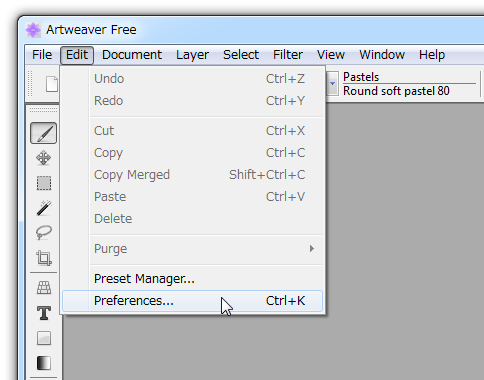The height and width of the screenshot is (380, 484).
Task: Open the Filter menu
Action: (x=288, y=55)
